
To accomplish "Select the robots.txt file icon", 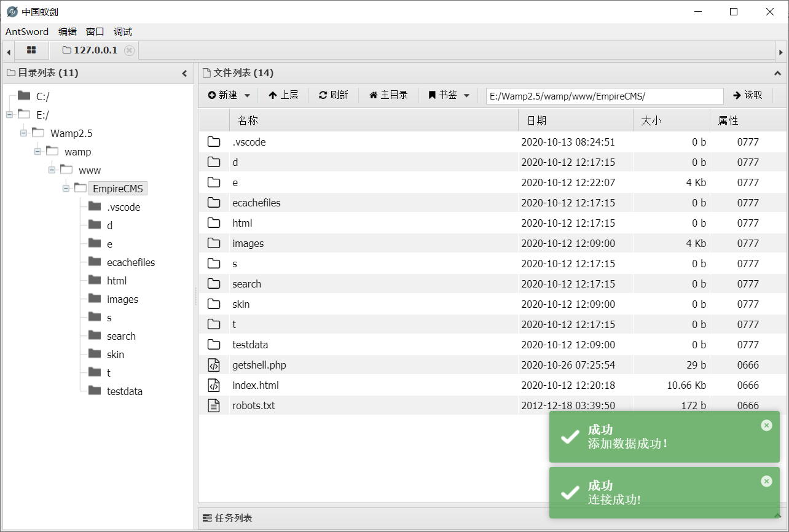I will (x=214, y=405).
